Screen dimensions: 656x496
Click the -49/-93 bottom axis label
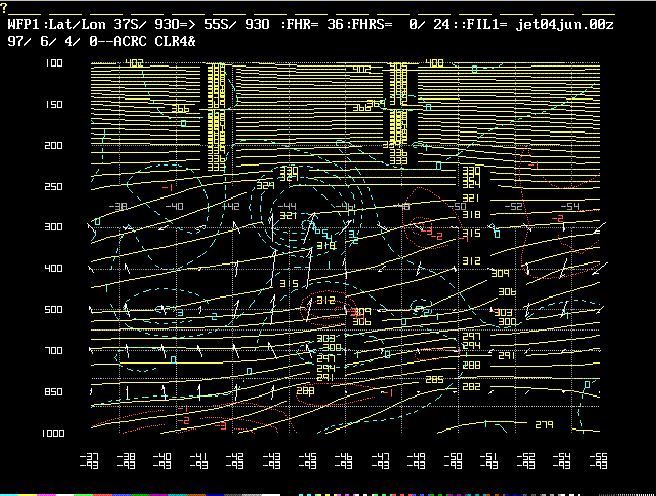click(x=416, y=460)
